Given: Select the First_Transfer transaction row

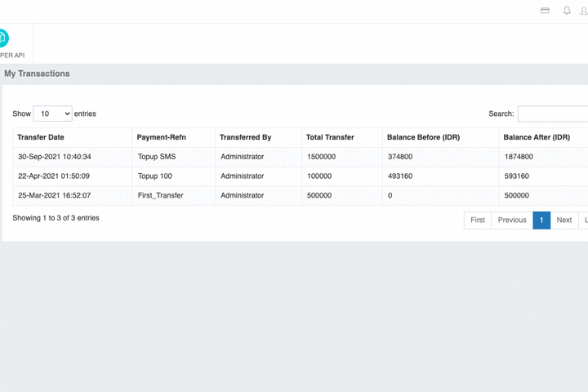Looking at the screenshot, I should (301, 195).
